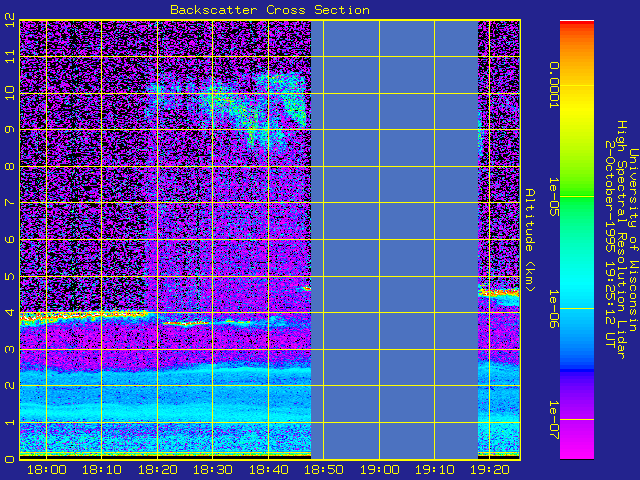Click the 'University of Wisconsin' text
Screen dimensions: 640x480
tap(633, 240)
